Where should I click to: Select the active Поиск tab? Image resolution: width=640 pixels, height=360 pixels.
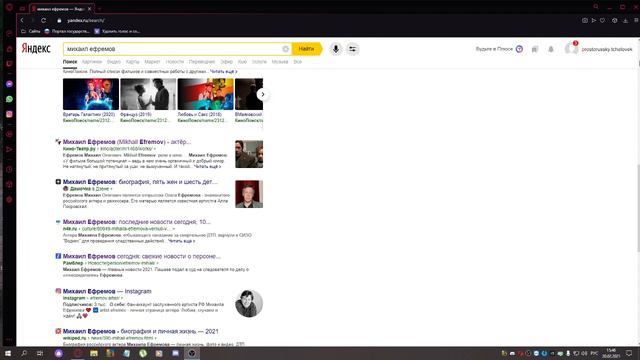pyautogui.click(x=70, y=62)
